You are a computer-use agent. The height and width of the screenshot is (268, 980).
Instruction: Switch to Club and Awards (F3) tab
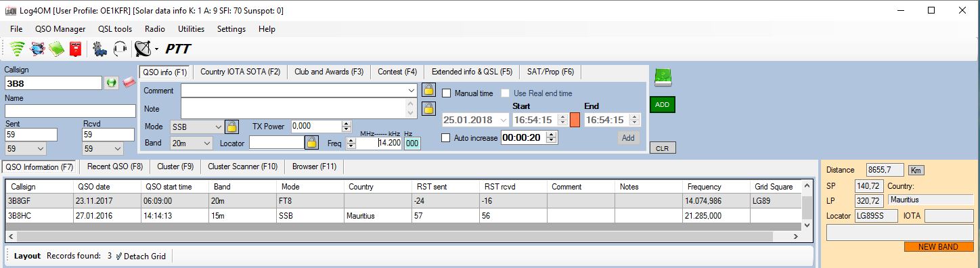(329, 72)
